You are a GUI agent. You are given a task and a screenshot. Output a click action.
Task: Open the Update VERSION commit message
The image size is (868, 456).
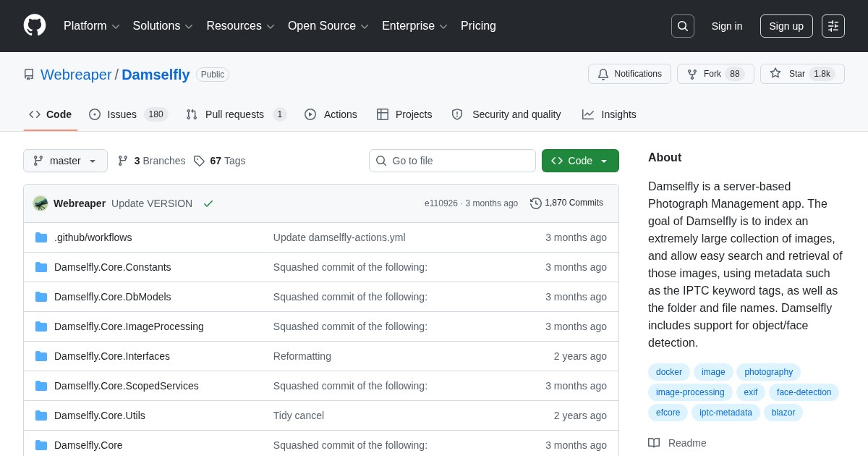click(x=152, y=203)
